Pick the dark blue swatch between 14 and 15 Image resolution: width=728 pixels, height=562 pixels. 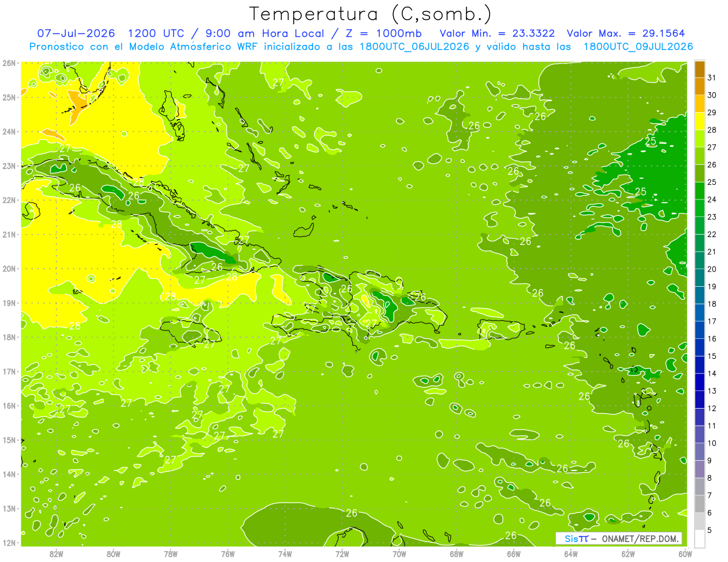point(699,365)
